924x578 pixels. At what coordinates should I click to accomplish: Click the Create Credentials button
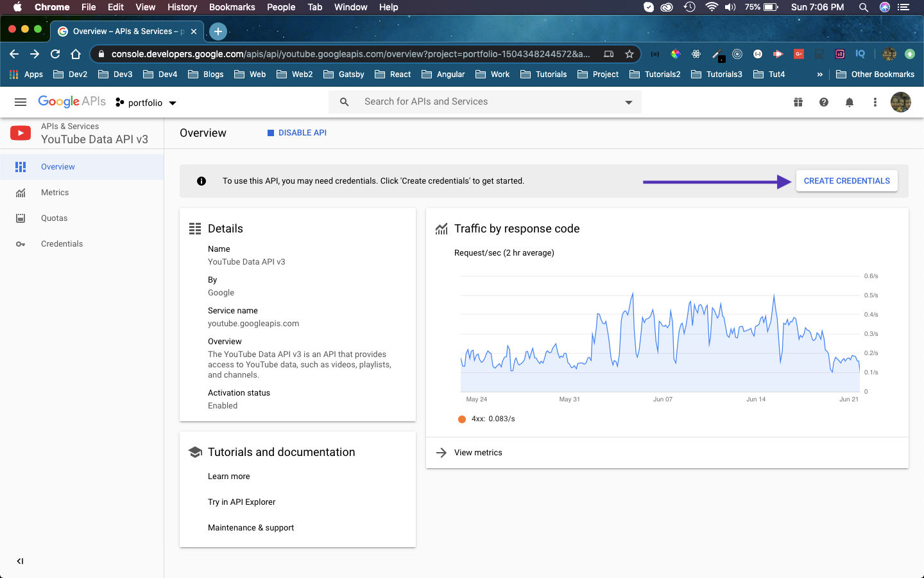coord(847,181)
